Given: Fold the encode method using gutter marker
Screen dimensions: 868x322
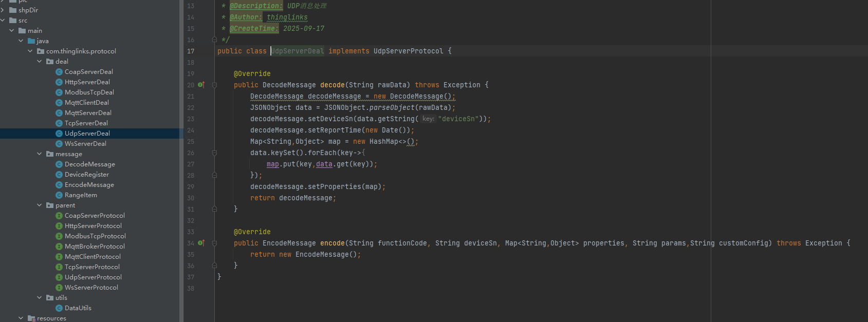Looking at the screenshot, I should (214, 243).
